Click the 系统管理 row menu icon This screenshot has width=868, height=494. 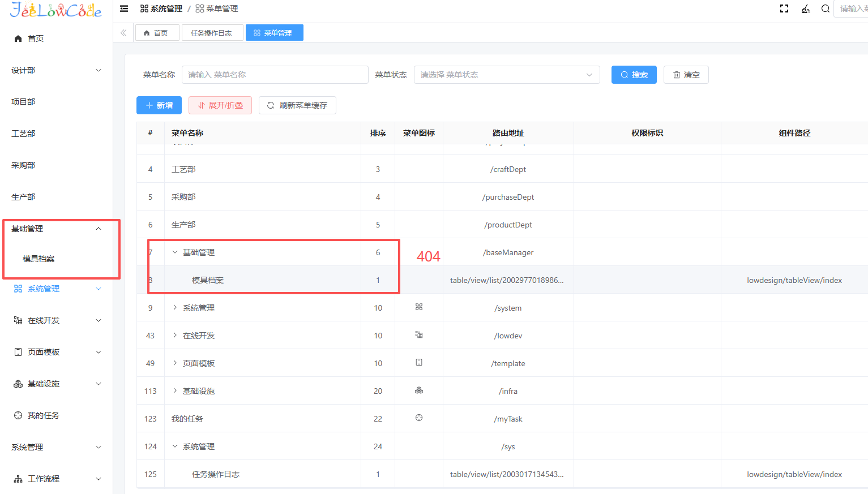coord(419,307)
